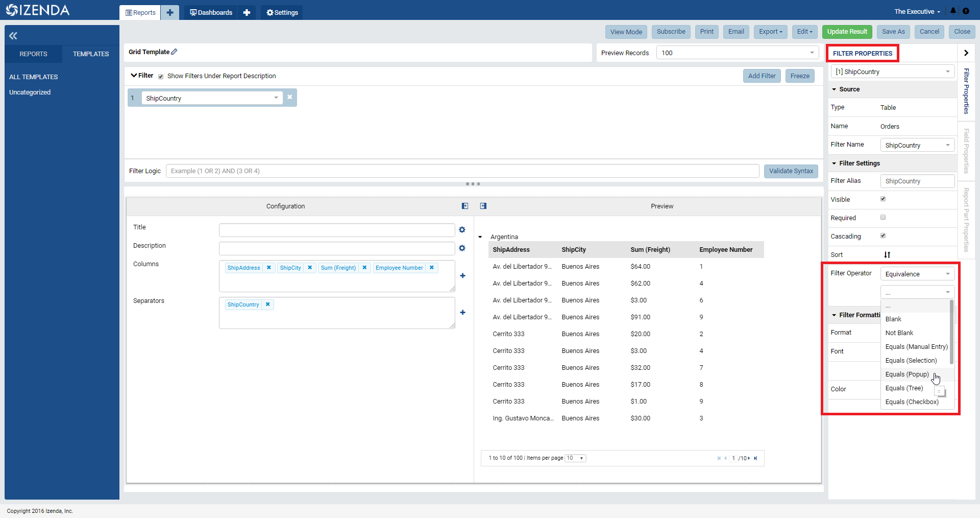Image resolution: width=980 pixels, height=518 pixels.
Task: Click the Save As button
Action: pyautogui.click(x=893, y=32)
